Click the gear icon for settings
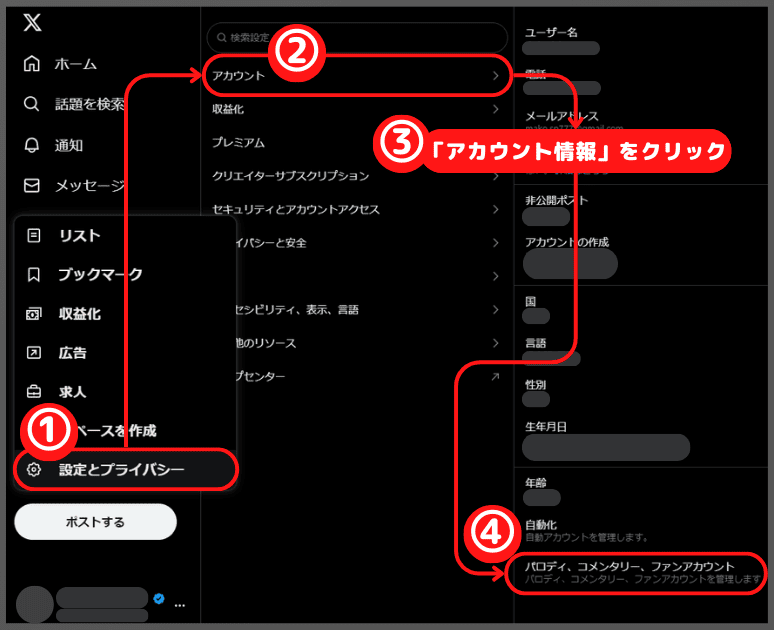Screen dimensions: 774x630 pyautogui.click(x=34, y=469)
